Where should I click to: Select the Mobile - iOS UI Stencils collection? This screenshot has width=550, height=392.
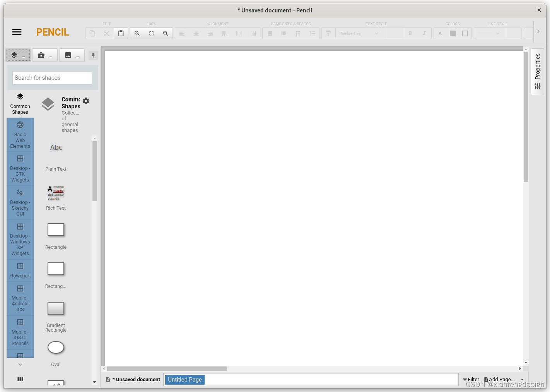20,332
